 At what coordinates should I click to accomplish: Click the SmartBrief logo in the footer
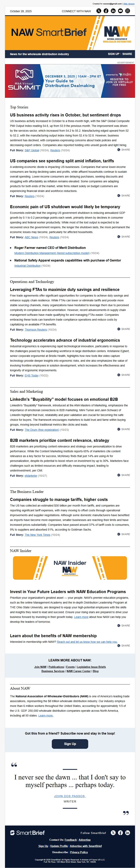coord(27,833)
